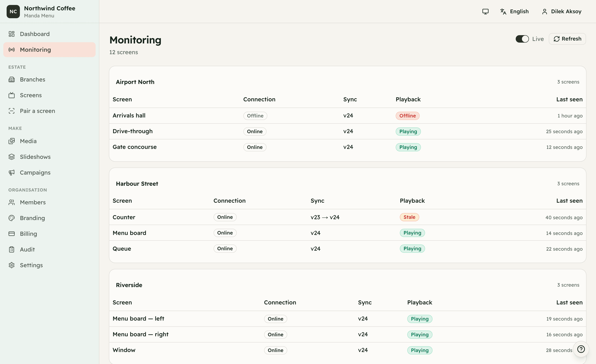
Task: Open the Audit log
Action: (x=49, y=249)
